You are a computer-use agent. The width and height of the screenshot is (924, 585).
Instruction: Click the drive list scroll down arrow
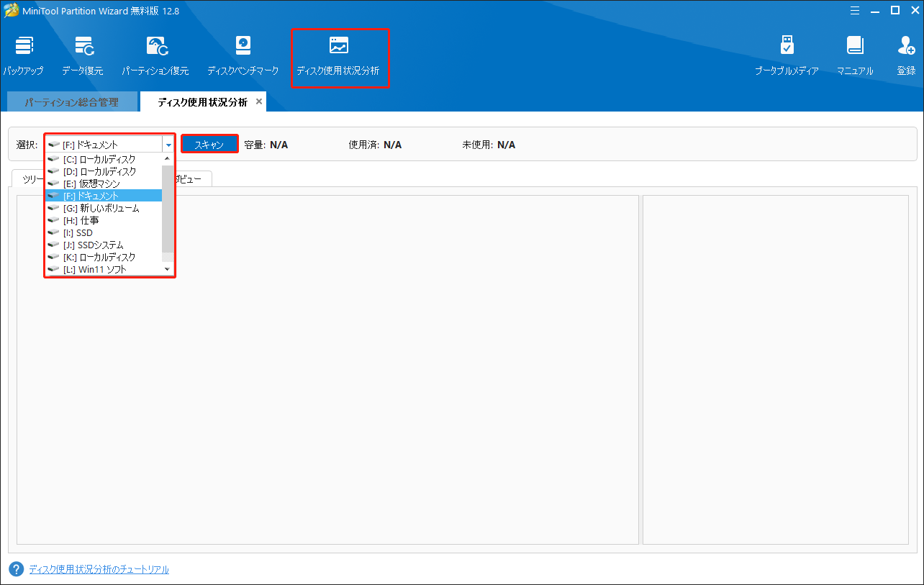point(168,270)
